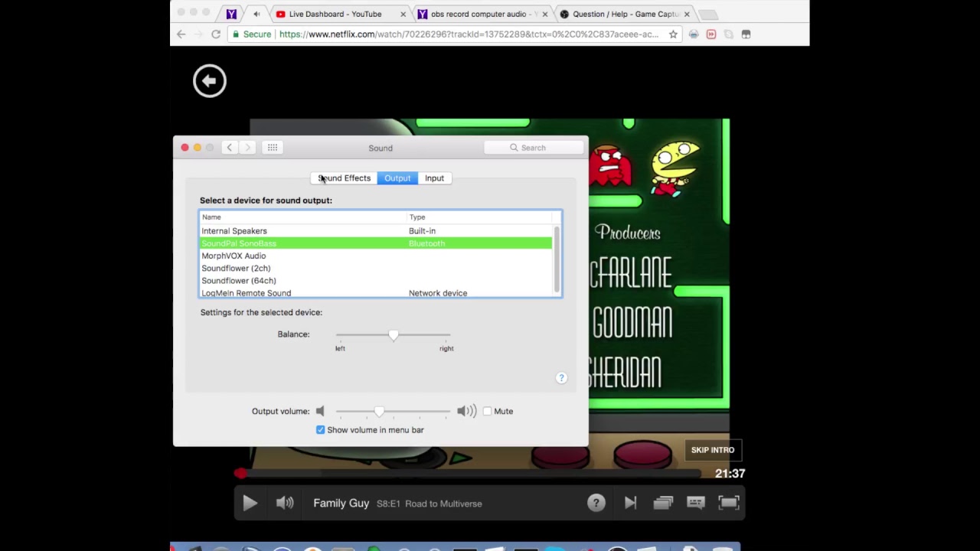Click the red extension icon in Chrome toolbar
Screen dimensions: 980x551
pos(711,34)
